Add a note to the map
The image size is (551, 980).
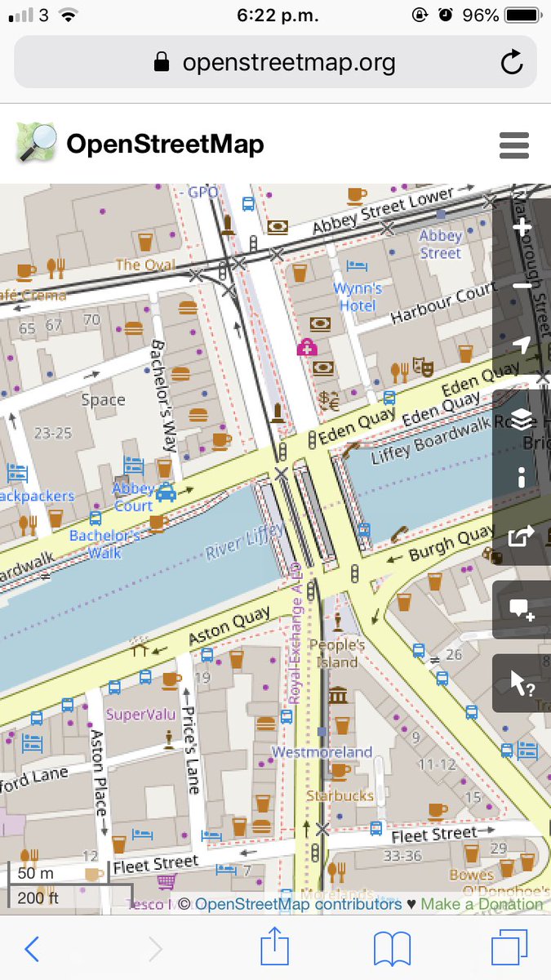(x=522, y=610)
